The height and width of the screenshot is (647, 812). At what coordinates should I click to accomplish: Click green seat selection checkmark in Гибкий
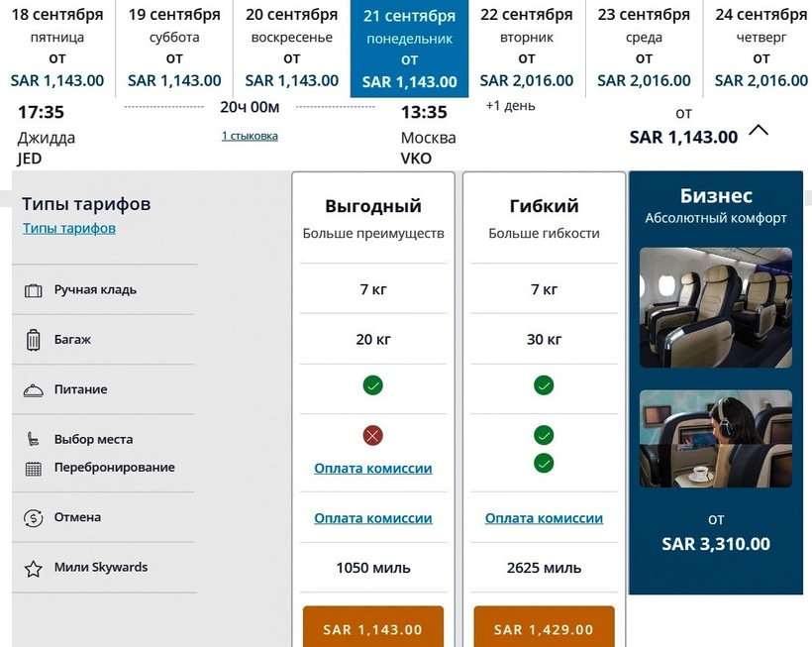(x=544, y=435)
